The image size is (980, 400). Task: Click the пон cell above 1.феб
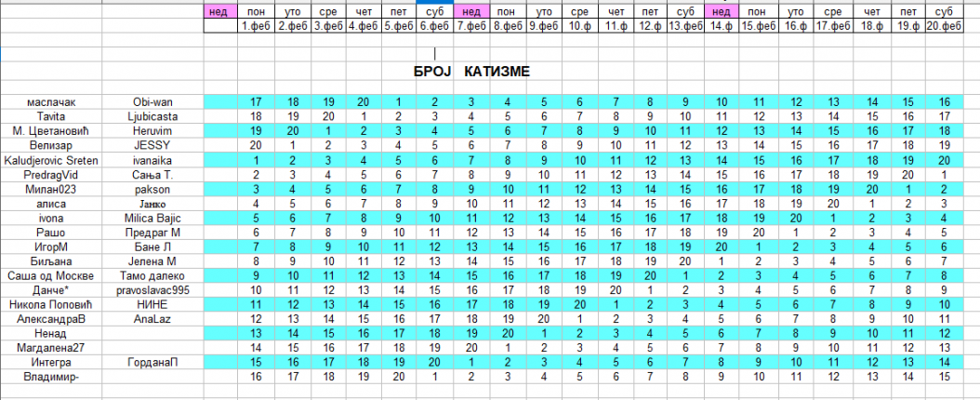pyautogui.click(x=256, y=11)
